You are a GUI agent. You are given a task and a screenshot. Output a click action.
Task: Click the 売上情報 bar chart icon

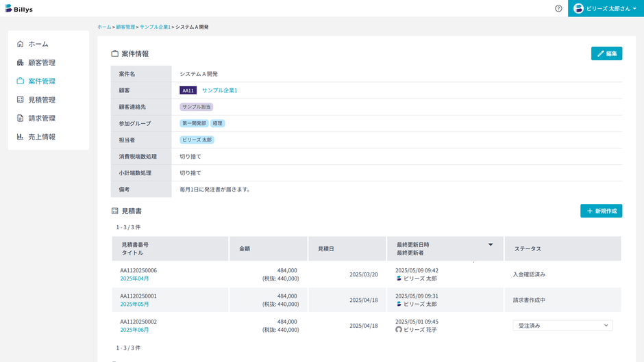tap(21, 137)
